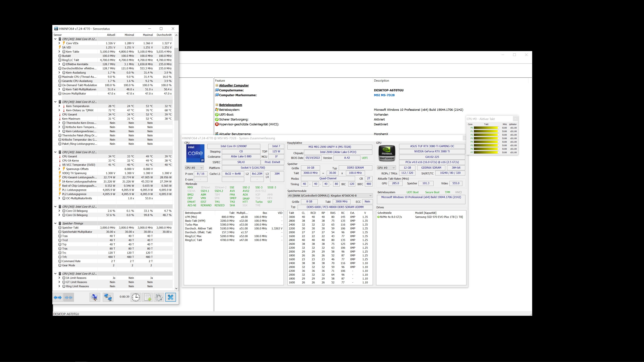Click the HVCI red cross status icon

click(x=217, y=124)
